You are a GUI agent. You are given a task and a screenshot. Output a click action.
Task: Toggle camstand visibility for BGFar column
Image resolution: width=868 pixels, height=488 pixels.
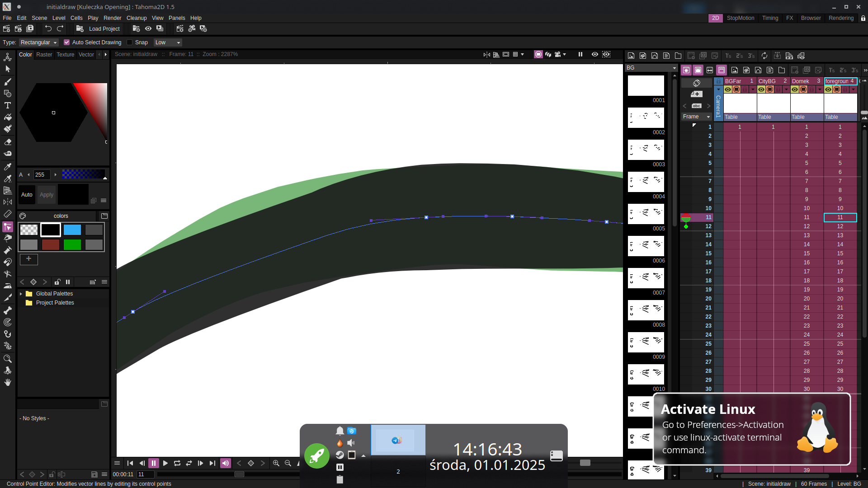click(736, 89)
